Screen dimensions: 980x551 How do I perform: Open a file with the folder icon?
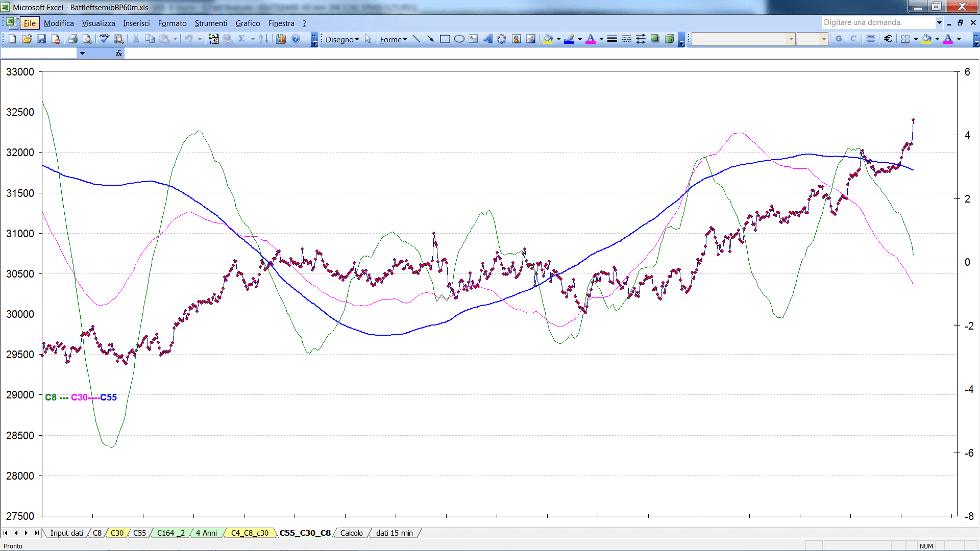tap(27, 39)
